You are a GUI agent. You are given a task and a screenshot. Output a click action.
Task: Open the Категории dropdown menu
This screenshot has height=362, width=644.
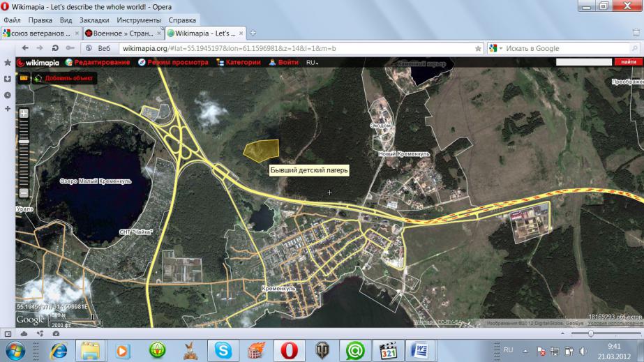(x=239, y=62)
